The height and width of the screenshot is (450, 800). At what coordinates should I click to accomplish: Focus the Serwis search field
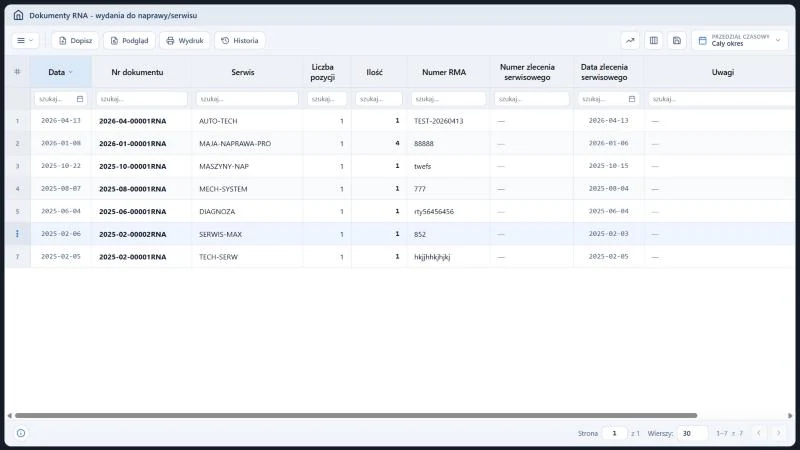(x=247, y=99)
